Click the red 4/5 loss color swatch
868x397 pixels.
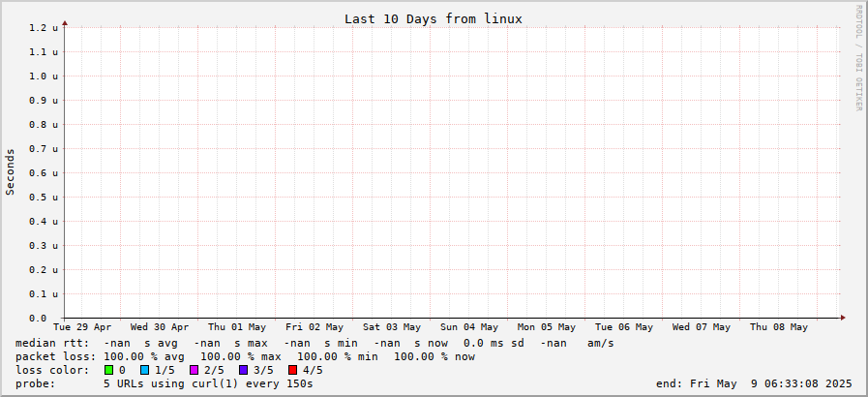point(293,371)
